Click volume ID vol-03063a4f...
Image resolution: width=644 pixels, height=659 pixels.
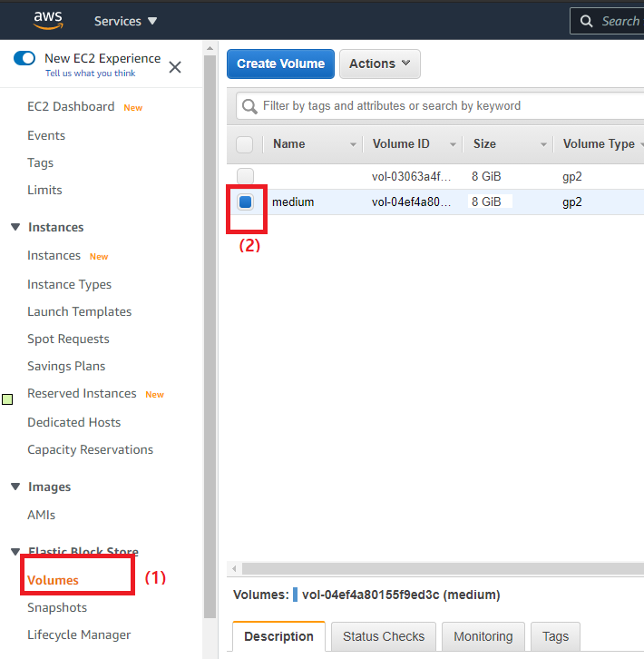(x=411, y=176)
